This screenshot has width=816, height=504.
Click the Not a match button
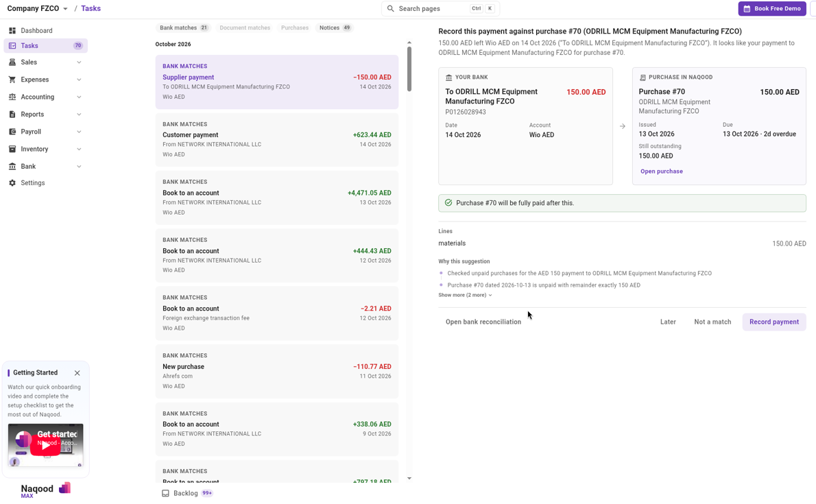712,322
